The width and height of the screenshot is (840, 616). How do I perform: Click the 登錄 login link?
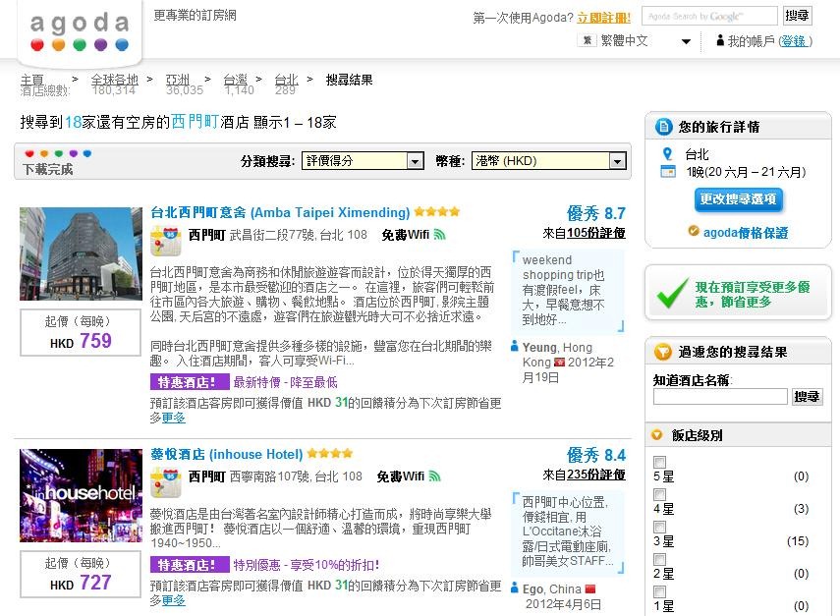(794, 40)
